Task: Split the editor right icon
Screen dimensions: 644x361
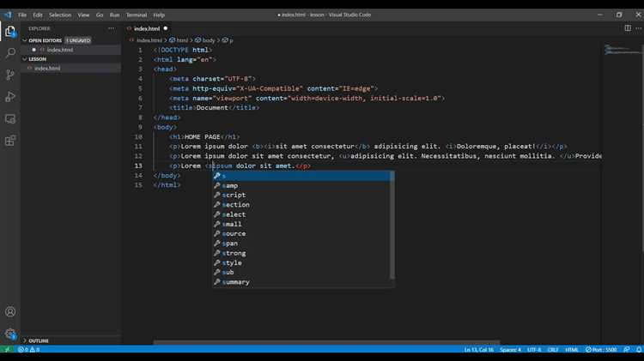Action: [628, 28]
